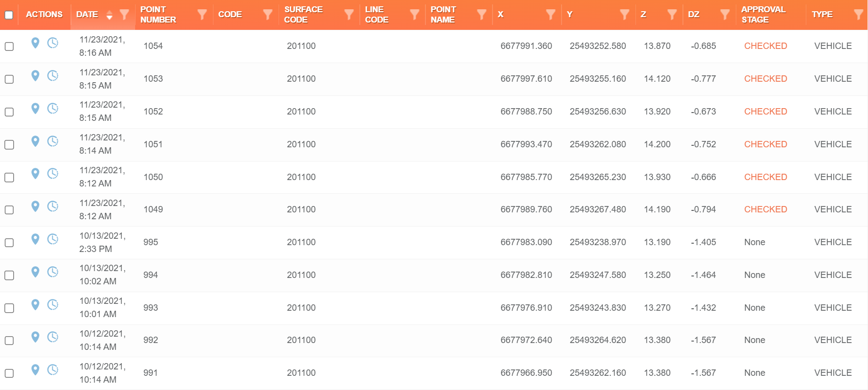Open the Code column filter
868x390 pixels.
click(267, 15)
